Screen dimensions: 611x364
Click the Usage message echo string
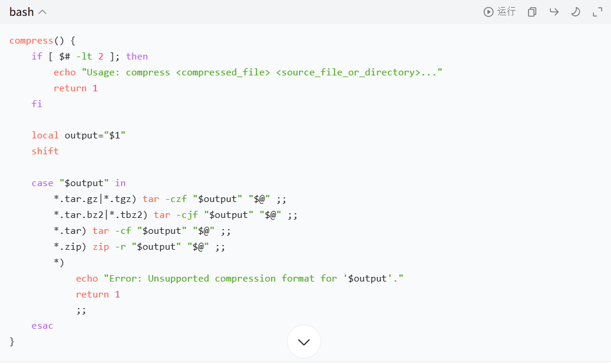tap(262, 72)
